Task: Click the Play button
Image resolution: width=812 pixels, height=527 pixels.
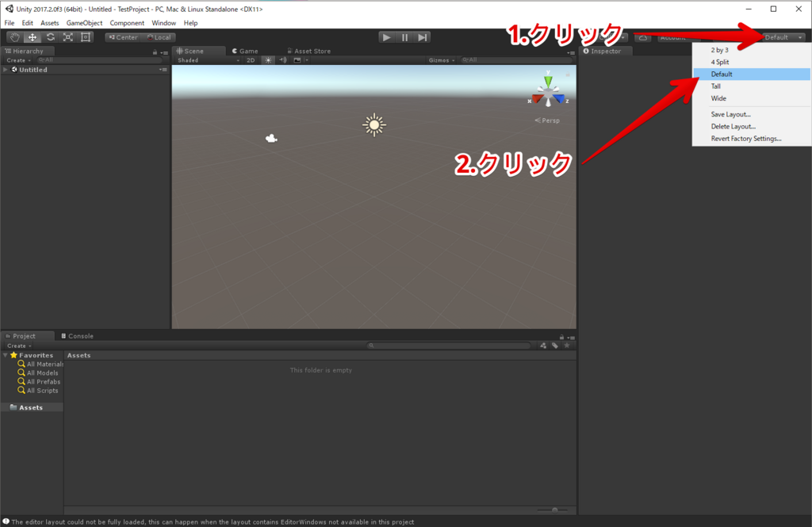Action: pyautogui.click(x=386, y=37)
